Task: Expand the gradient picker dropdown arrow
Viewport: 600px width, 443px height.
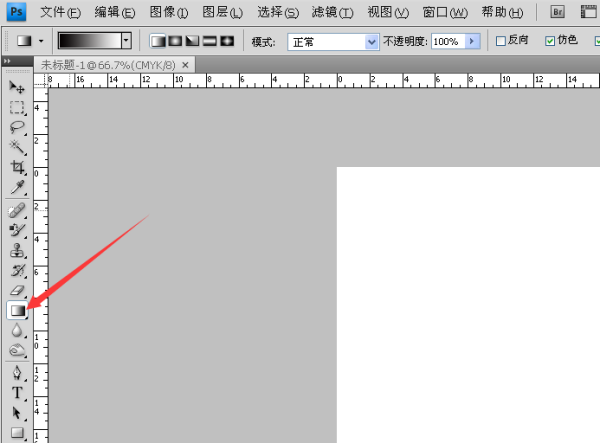Action: [126, 41]
